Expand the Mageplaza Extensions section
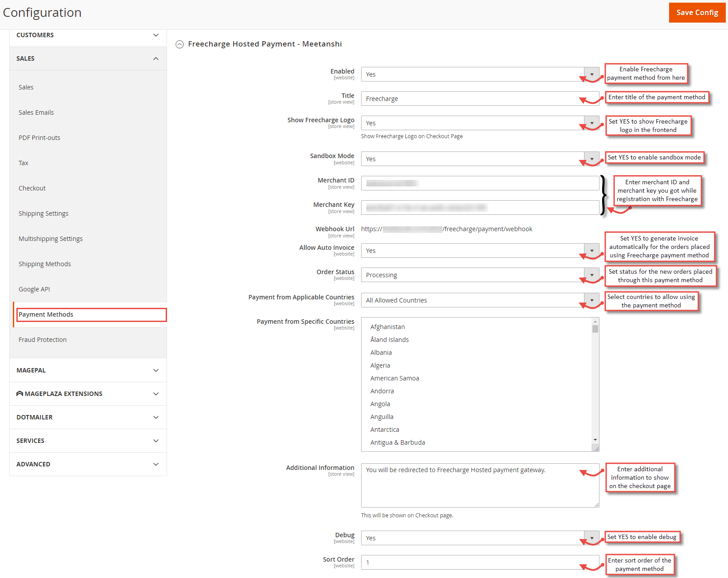The image size is (728, 578). (x=88, y=394)
